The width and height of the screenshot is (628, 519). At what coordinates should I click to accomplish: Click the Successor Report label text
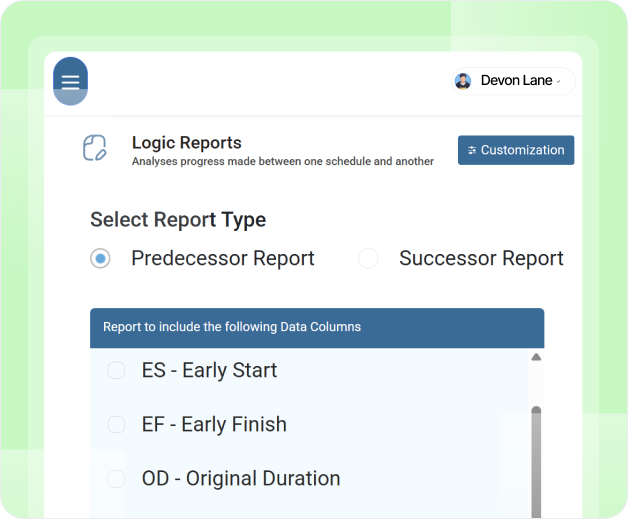[x=481, y=258]
